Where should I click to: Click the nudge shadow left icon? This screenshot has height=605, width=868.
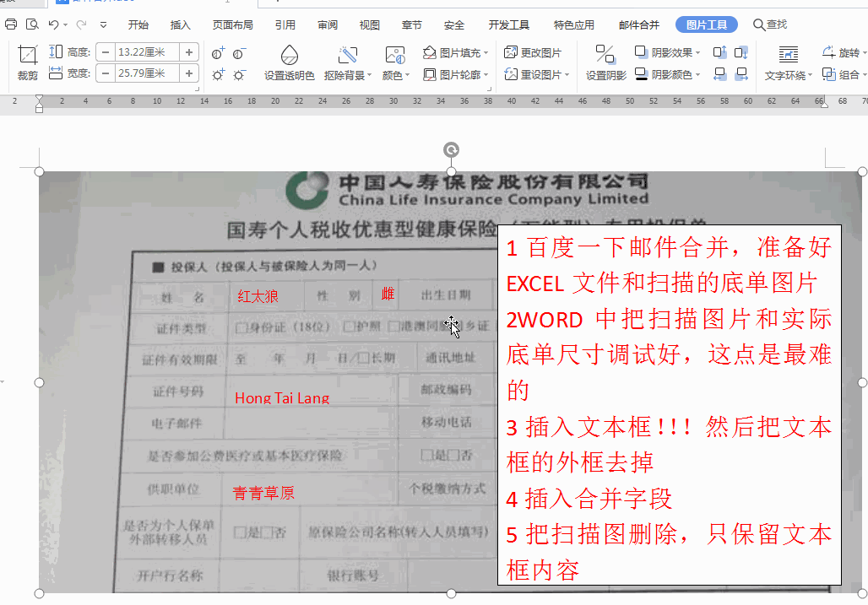(719, 74)
